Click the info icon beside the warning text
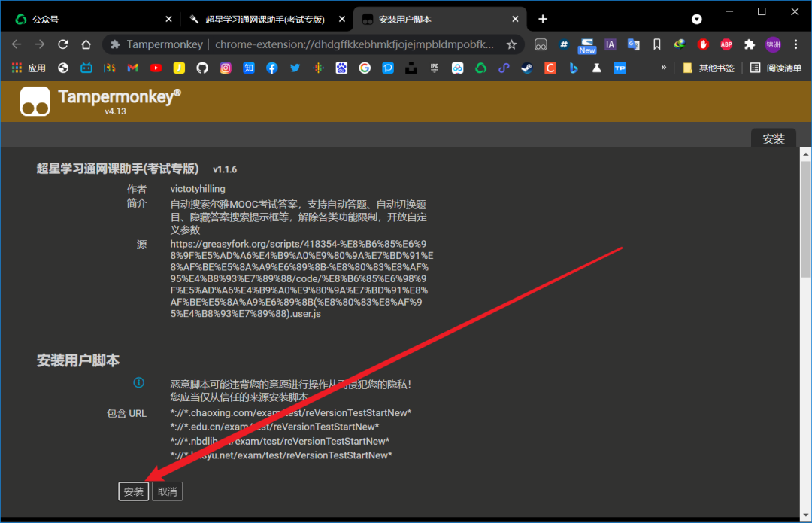This screenshot has width=812, height=523. point(139,382)
